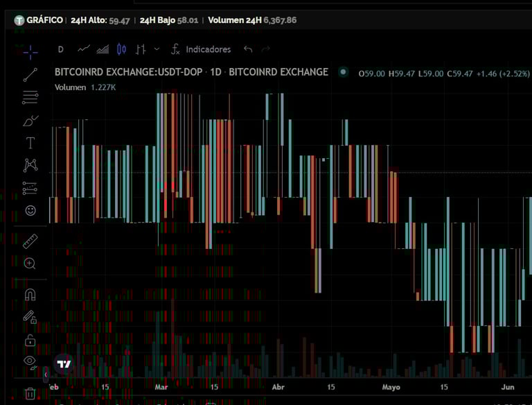This screenshot has width=532, height=405.
Task: Open the emoji icons tool
Action: point(30,211)
